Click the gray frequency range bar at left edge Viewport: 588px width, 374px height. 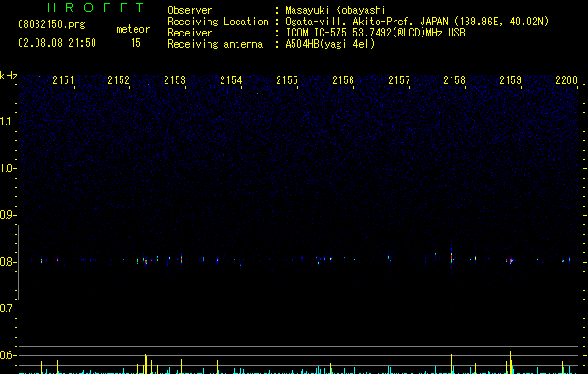[x=18, y=263]
